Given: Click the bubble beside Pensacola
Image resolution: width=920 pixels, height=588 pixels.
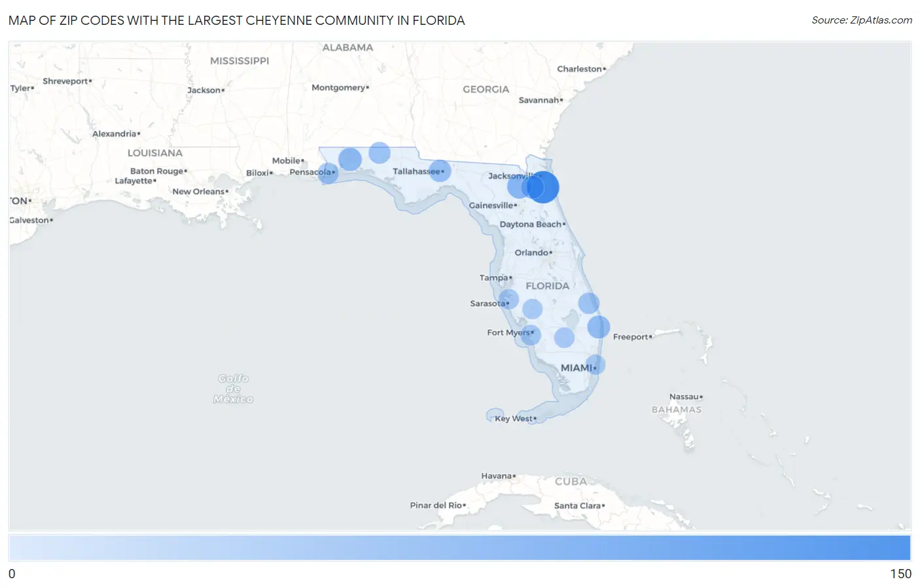Looking at the screenshot, I should (328, 173).
